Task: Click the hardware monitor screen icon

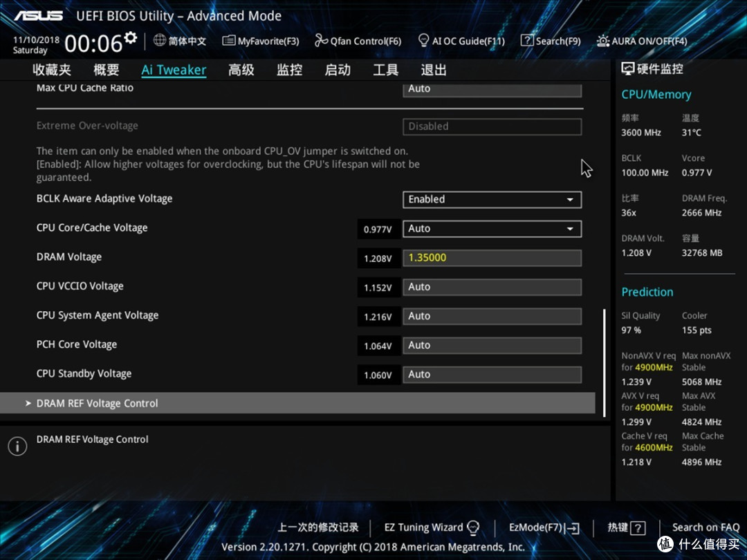Action: [628, 69]
